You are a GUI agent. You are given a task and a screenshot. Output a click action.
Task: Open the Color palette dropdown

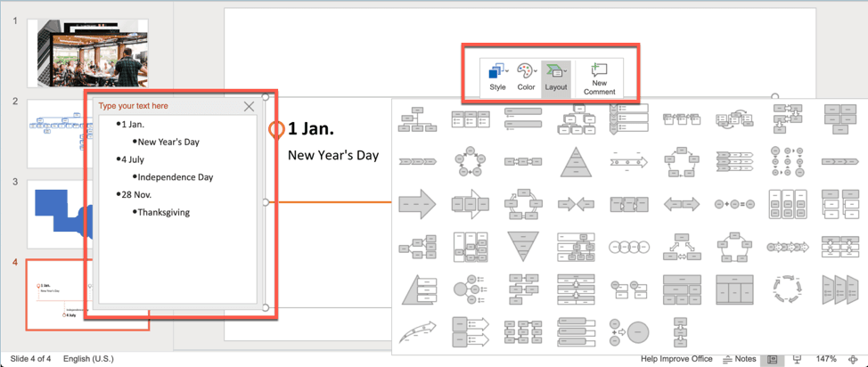coord(526,78)
